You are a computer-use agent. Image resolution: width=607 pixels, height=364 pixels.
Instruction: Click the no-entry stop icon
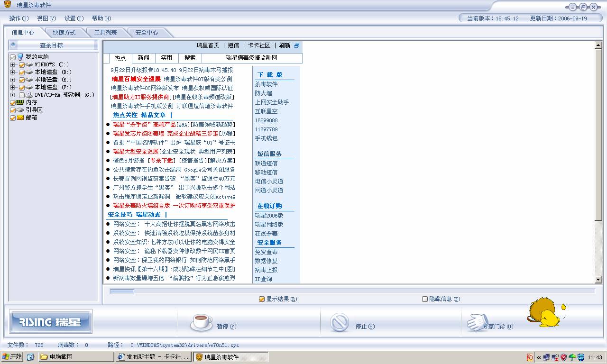[340, 322]
